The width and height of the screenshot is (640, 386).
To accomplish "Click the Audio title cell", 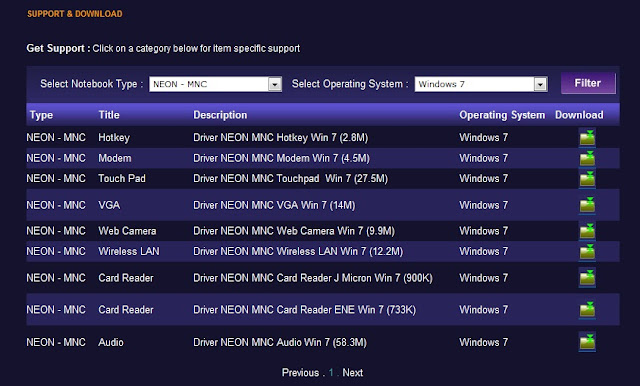I will [111, 342].
